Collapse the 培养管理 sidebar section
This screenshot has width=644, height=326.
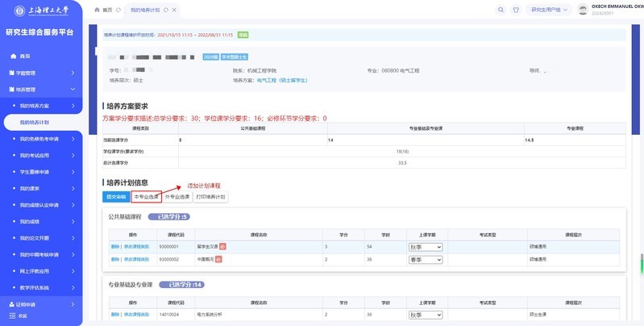pyautogui.click(x=73, y=90)
